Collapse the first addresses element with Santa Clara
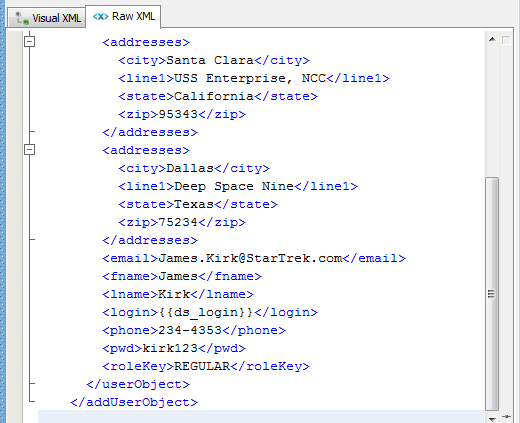520x423 pixels. (x=30, y=42)
